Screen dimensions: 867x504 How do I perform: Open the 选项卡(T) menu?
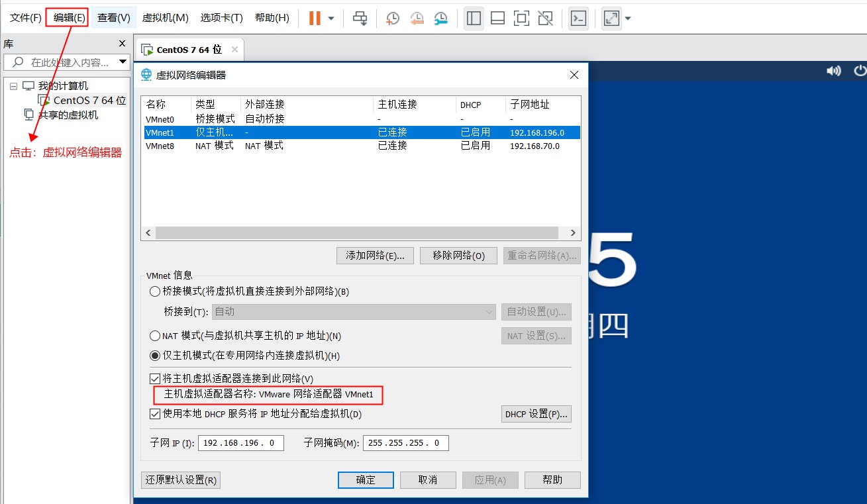click(x=222, y=18)
